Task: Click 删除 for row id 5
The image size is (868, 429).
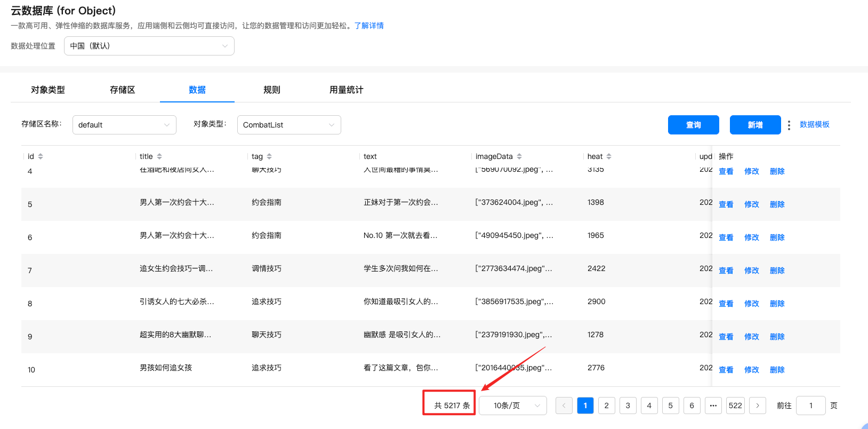Action: [777, 204]
